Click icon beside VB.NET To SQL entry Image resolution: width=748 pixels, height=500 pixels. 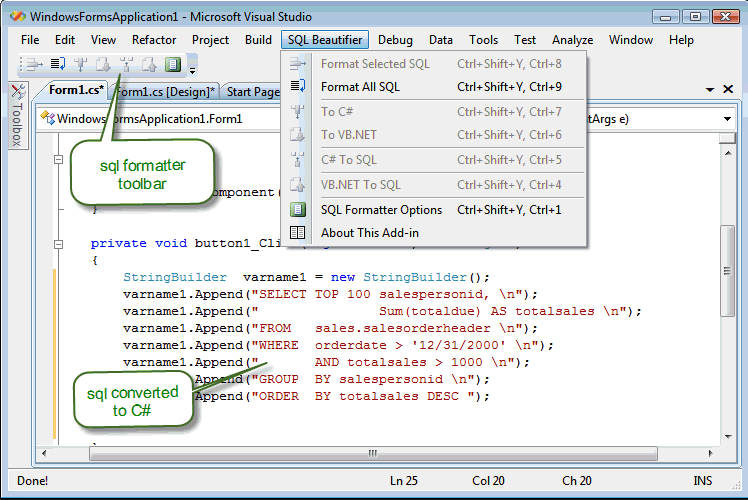pos(298,185)
